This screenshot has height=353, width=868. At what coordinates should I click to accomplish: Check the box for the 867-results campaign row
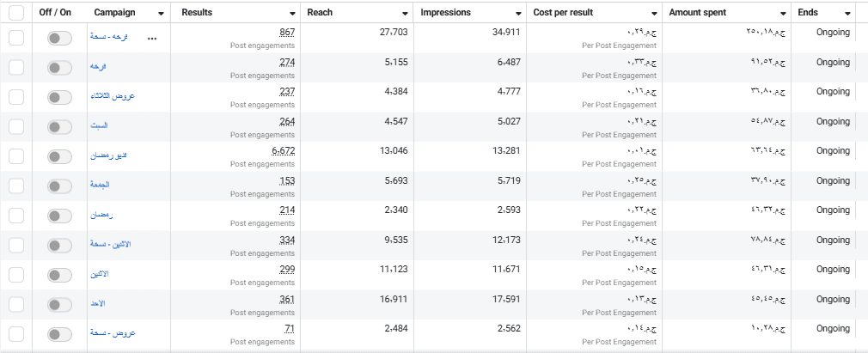click(x=16, y=38)
